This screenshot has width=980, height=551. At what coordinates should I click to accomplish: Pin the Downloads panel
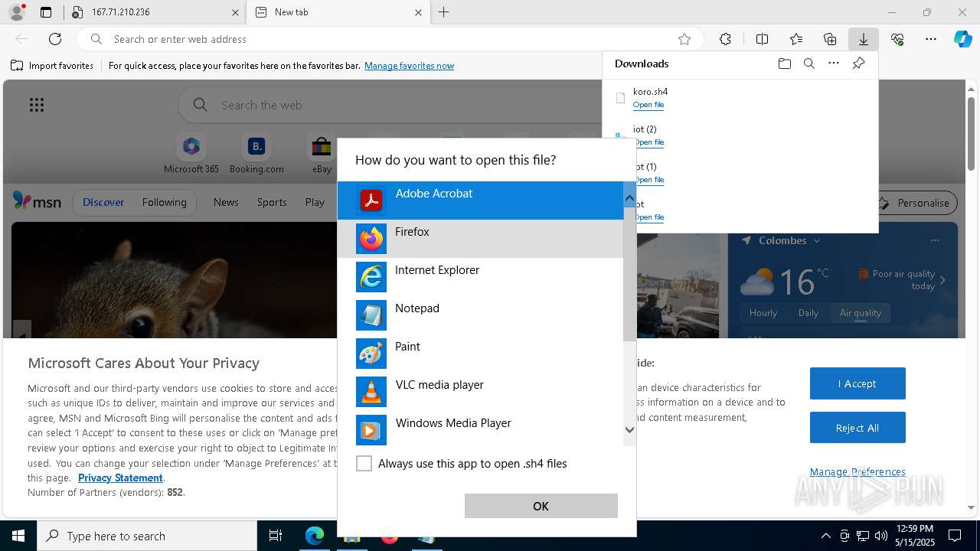tap(858, 64)
